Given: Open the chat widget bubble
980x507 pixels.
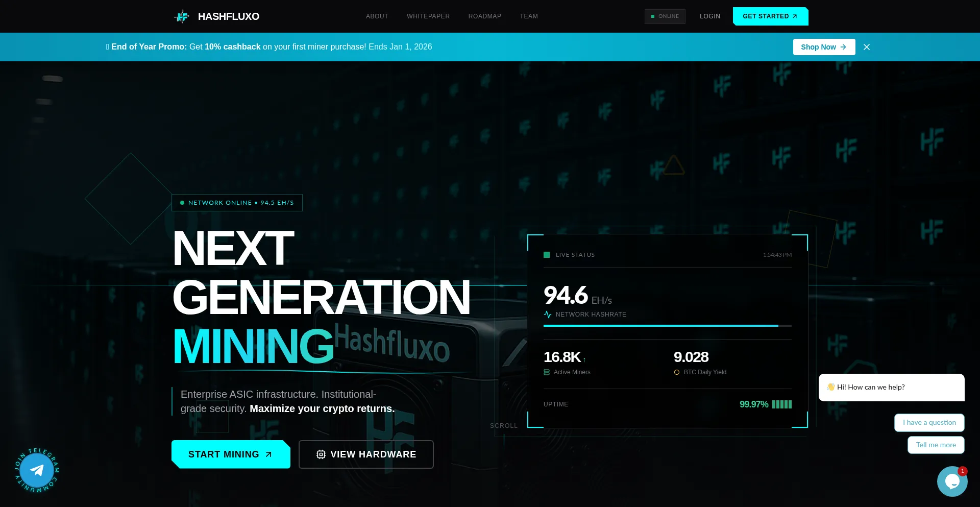Looking at the screenshot, I should [952, 480].
